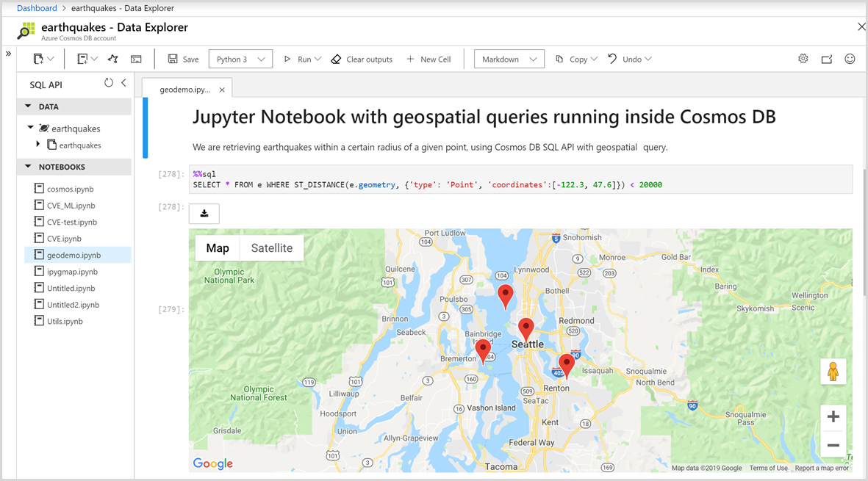
Task: Copy the selected cell
Action: (x=572, y=59)
